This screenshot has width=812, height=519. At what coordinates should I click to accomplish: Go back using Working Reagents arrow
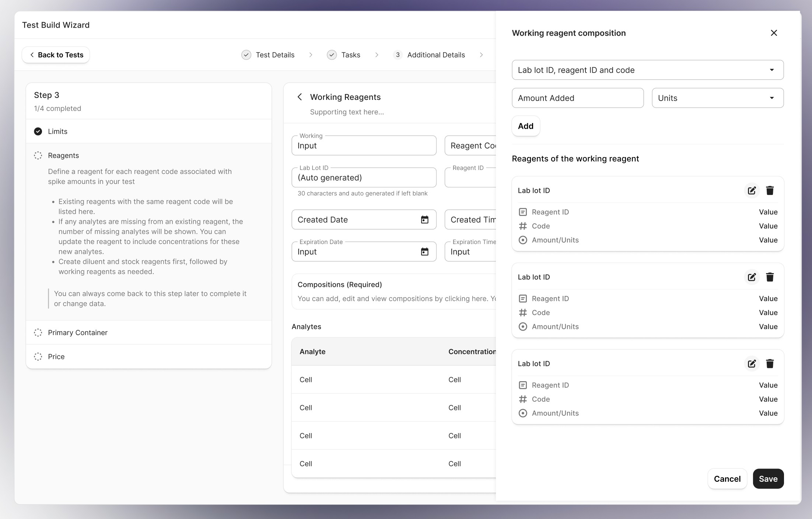click(x=300, y=97)
